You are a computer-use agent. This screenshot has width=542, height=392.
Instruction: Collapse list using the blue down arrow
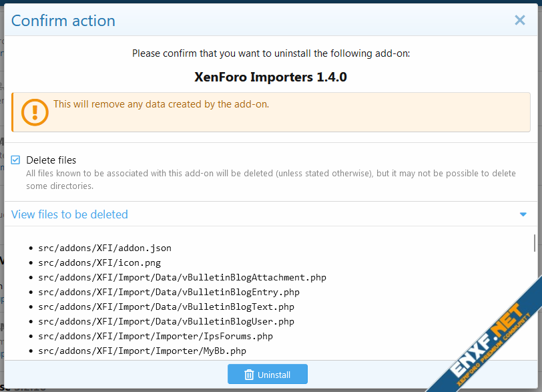[x=523, y=214]
